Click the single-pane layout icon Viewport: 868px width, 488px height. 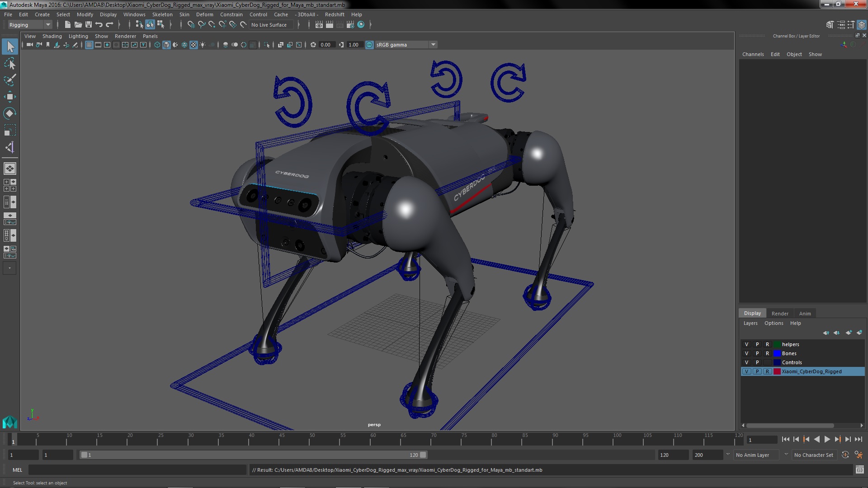[x=10, y=169]
